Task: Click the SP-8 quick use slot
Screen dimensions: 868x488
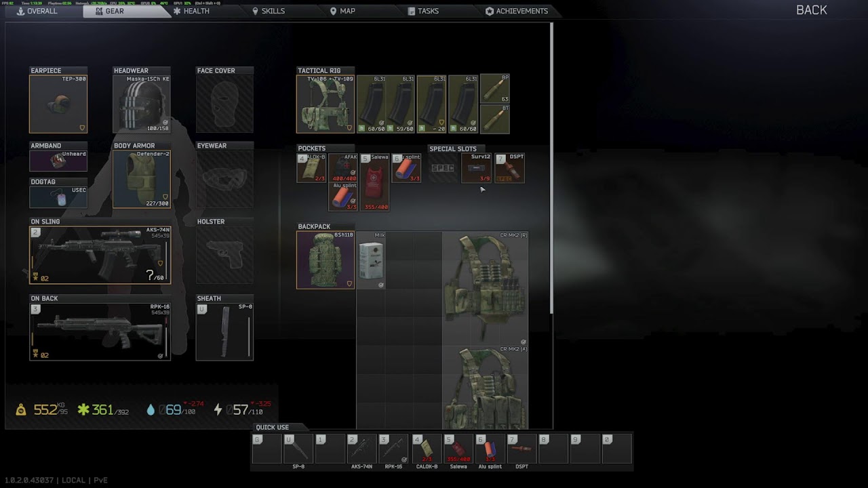Action: click(298, 449)
